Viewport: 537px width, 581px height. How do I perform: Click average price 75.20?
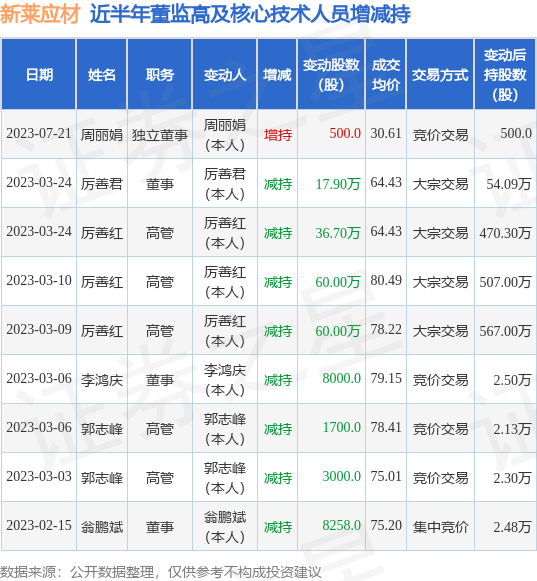pos(386,525)
